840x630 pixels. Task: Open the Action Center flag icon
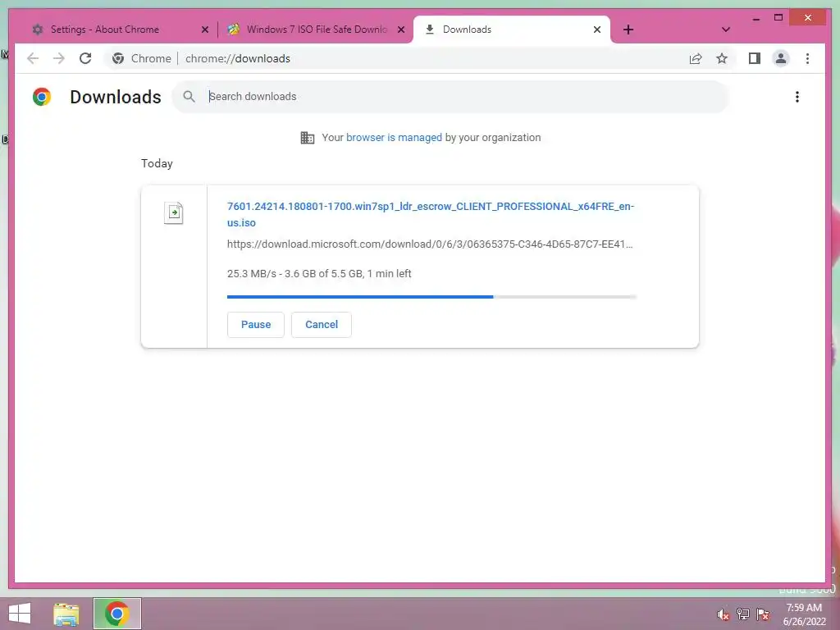pyautogui.click(x=763, y=614)
